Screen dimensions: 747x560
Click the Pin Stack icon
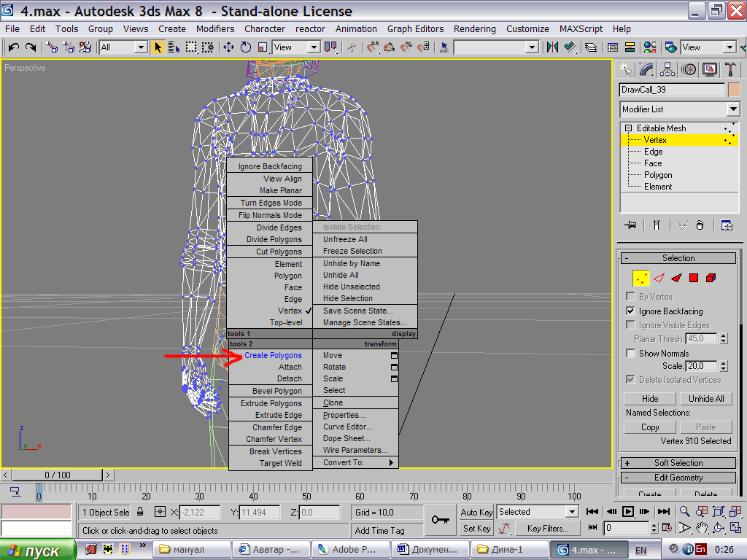coord(630,225)
